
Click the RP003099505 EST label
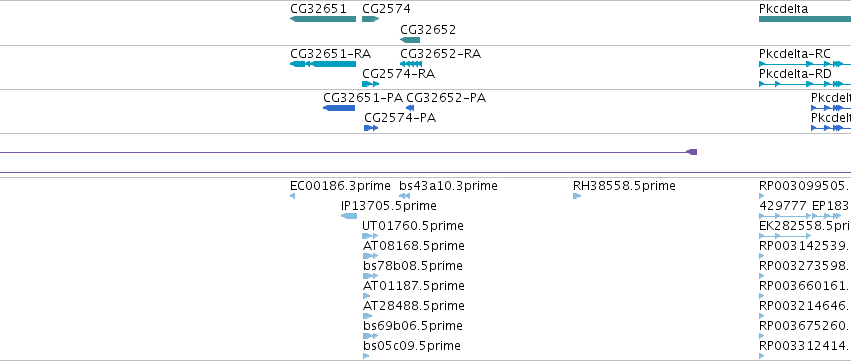pos(804,186)
